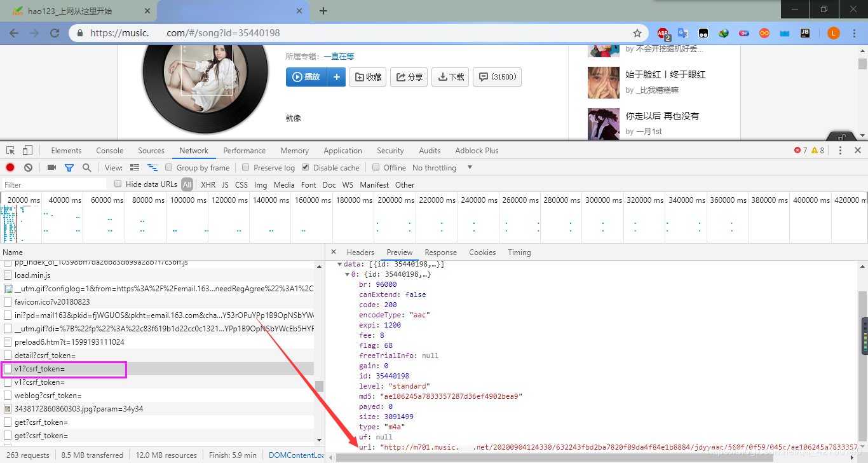Open the comments (31500) button
868x463 pixels.
[498, 77]
